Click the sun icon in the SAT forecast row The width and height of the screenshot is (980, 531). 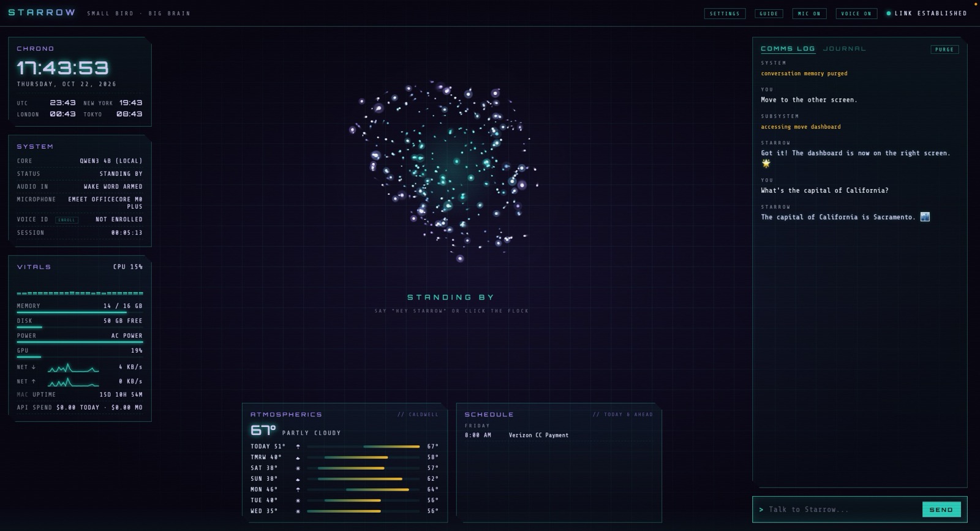(298, 468)
